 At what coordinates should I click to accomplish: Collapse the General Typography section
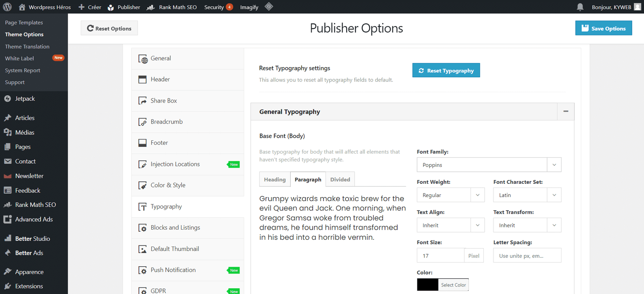point(566,111)
